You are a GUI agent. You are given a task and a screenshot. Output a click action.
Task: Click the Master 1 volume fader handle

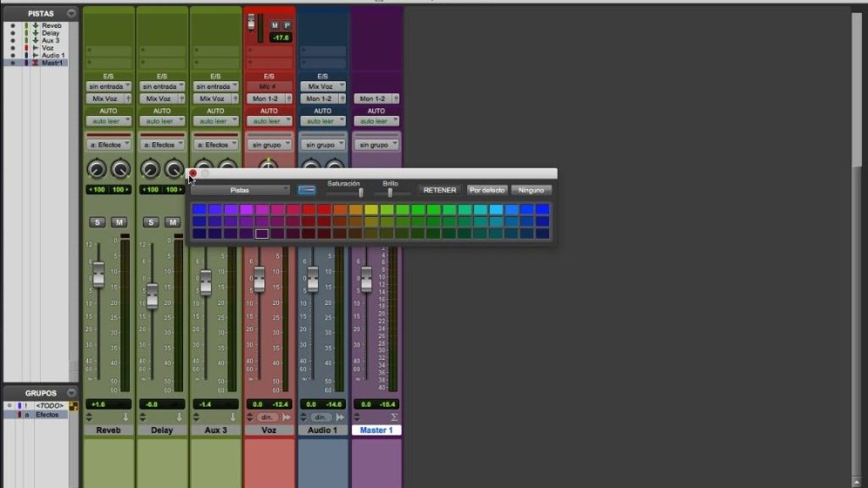(x=366, y=278)
